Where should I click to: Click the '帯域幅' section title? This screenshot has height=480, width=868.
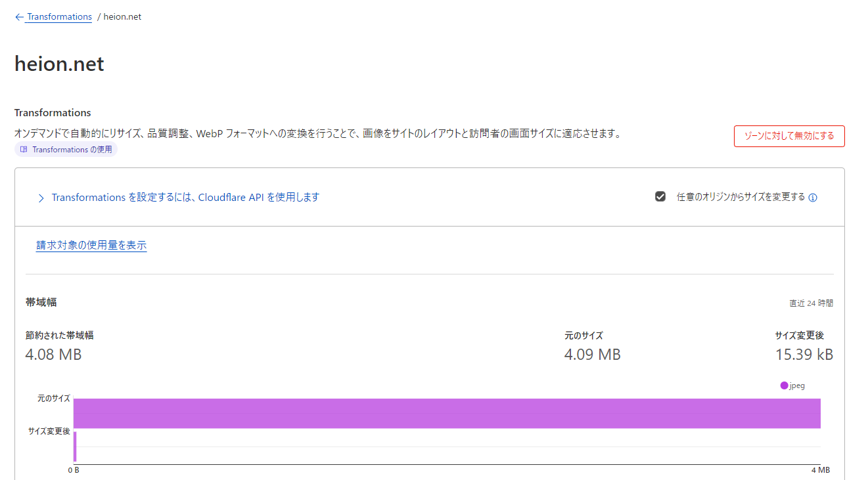tap(41, 302)
